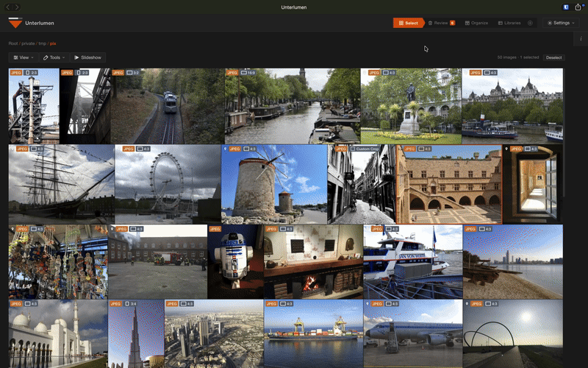The image size is (588, 368).
Task: Open the Libraries tab
Action: 509,23
